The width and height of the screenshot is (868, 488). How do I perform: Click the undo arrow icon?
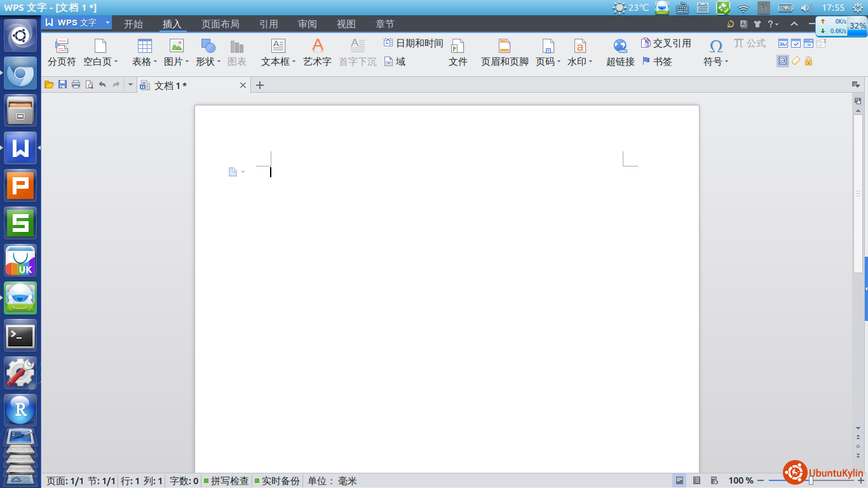[x=102, y=85]
